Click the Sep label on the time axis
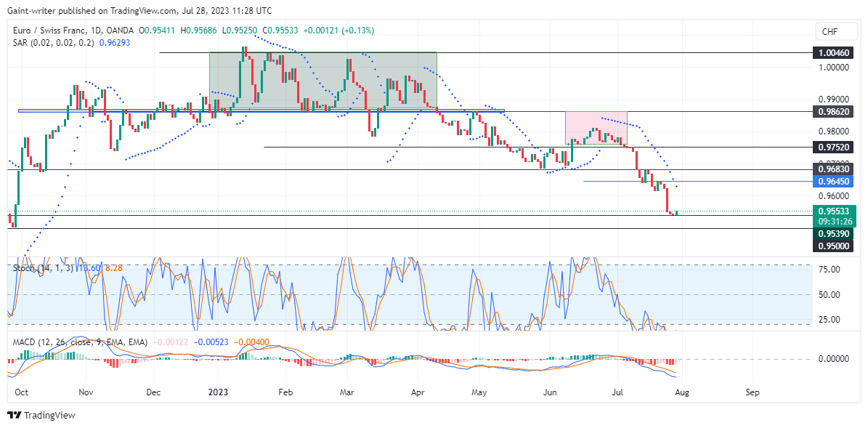 click(x=753, y=392)
